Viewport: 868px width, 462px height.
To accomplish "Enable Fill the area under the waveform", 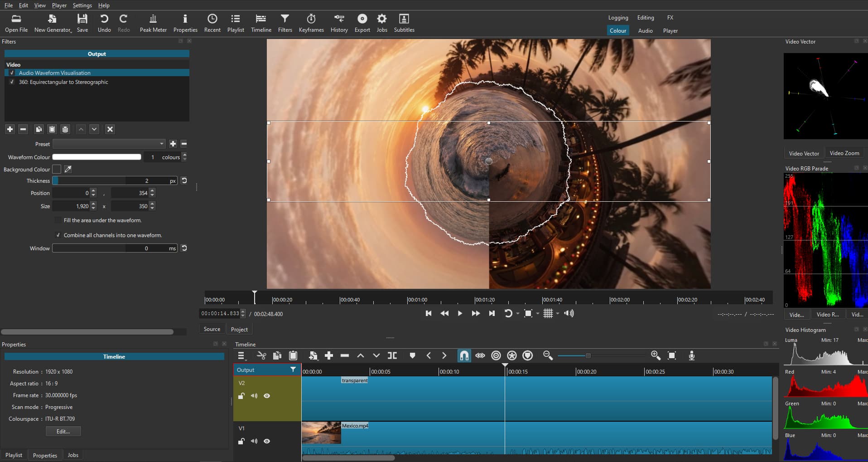I will pyautogui.click(x=58, y=220).
